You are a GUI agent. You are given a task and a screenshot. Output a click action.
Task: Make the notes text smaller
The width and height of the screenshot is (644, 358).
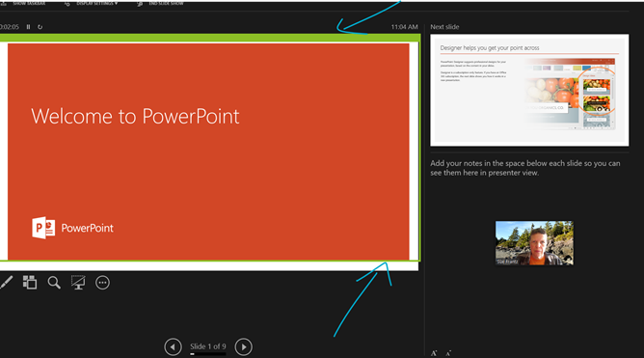point(448,353)
